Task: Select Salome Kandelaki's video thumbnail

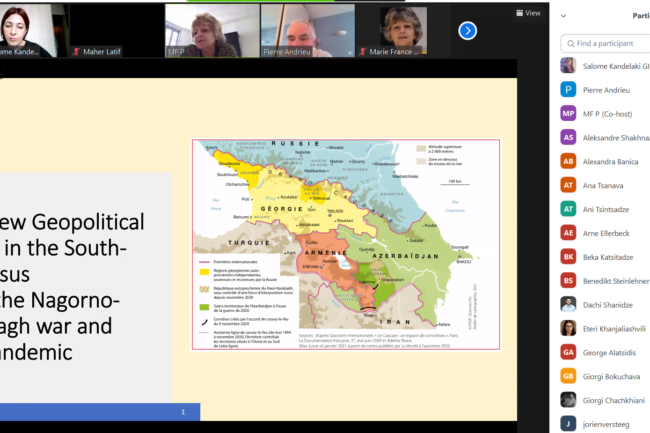Action: pos(28,29)
